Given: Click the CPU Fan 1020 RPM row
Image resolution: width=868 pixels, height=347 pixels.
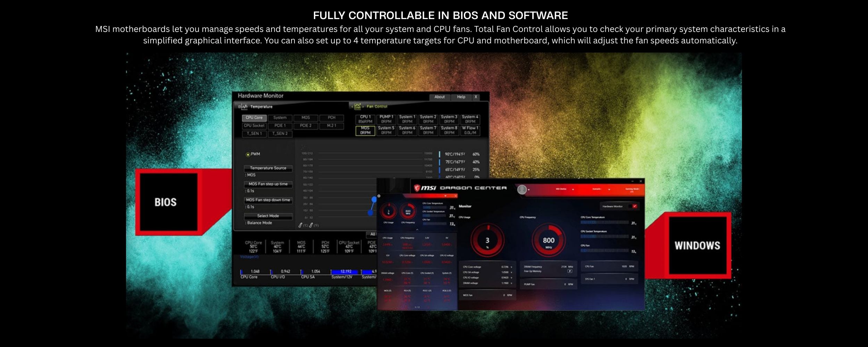Looking at the screenshot, I should (x=610, y=266).
